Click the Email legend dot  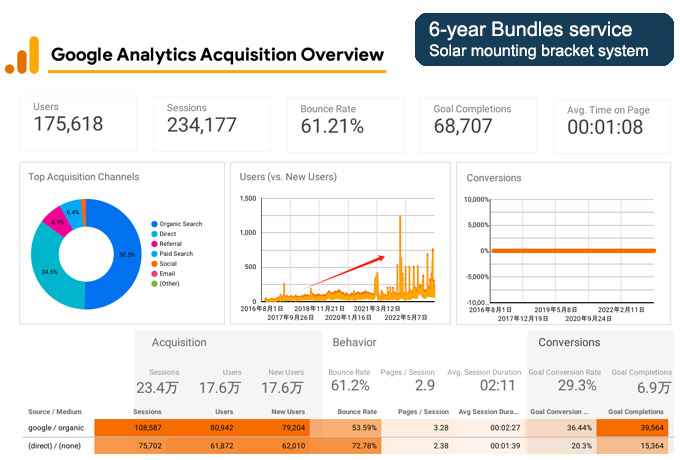[x=154, y=274]
